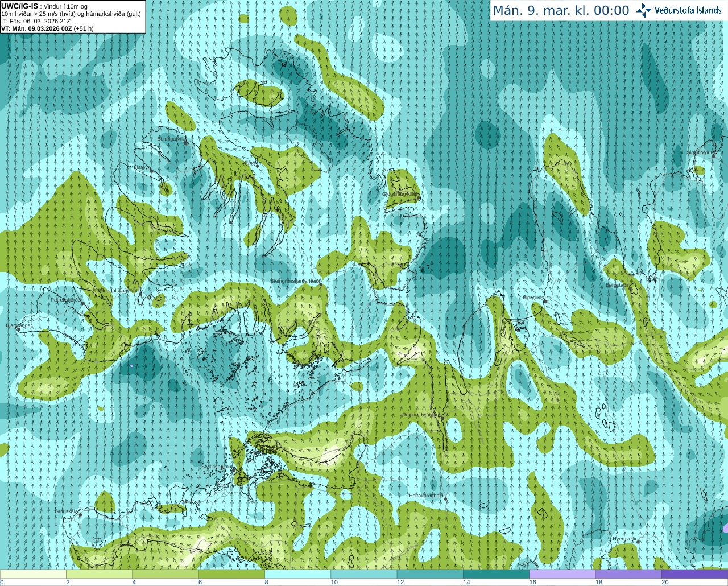Image resolution: width=728 pixels, height=586 pixels.
Task: Select the 8–10 m/s light cyan legend swatch
Action: 297,574
